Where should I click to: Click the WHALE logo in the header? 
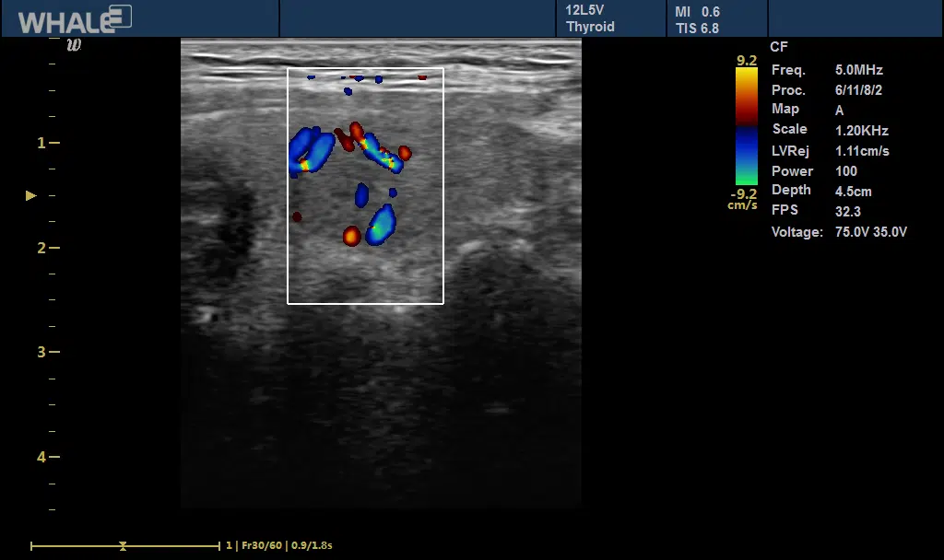click(x=74, y=19)
